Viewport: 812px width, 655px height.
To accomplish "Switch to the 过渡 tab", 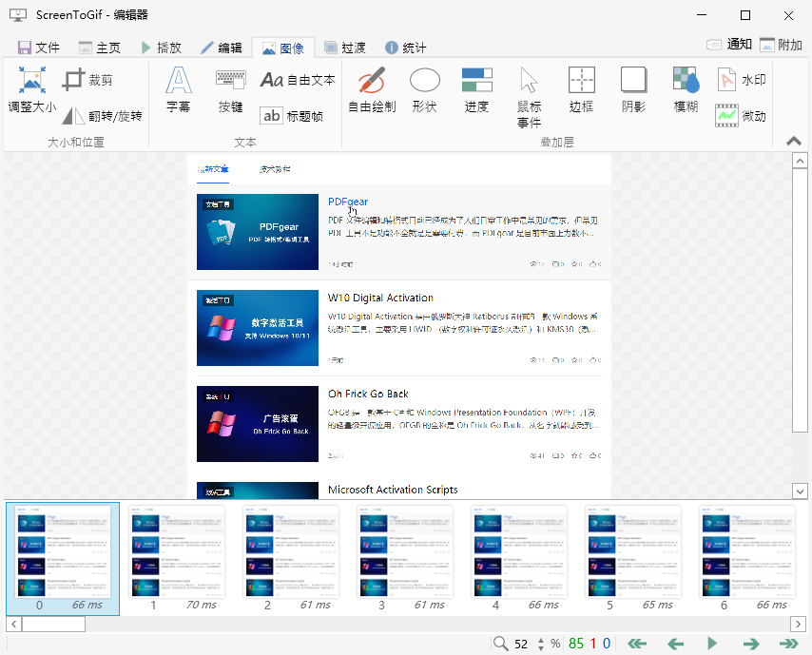I will click(345, 48).
